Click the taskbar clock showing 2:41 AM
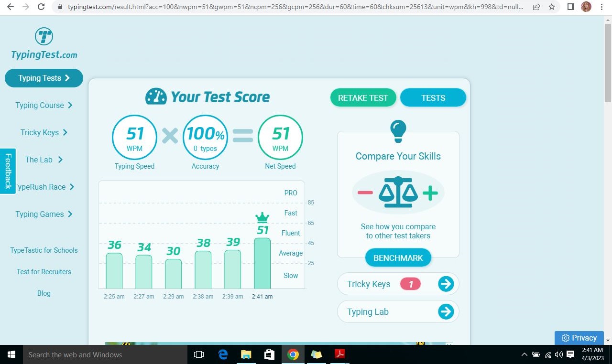 click(593, 354)
